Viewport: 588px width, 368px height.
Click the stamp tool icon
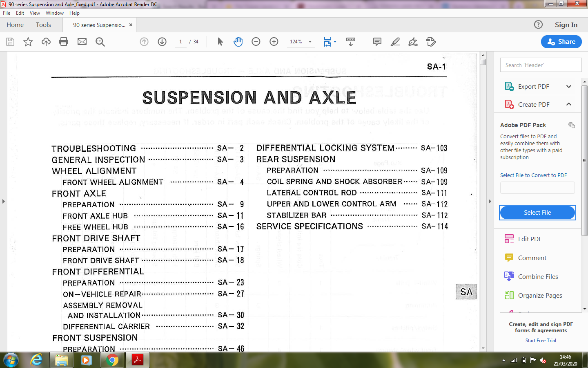pos(431,42)
